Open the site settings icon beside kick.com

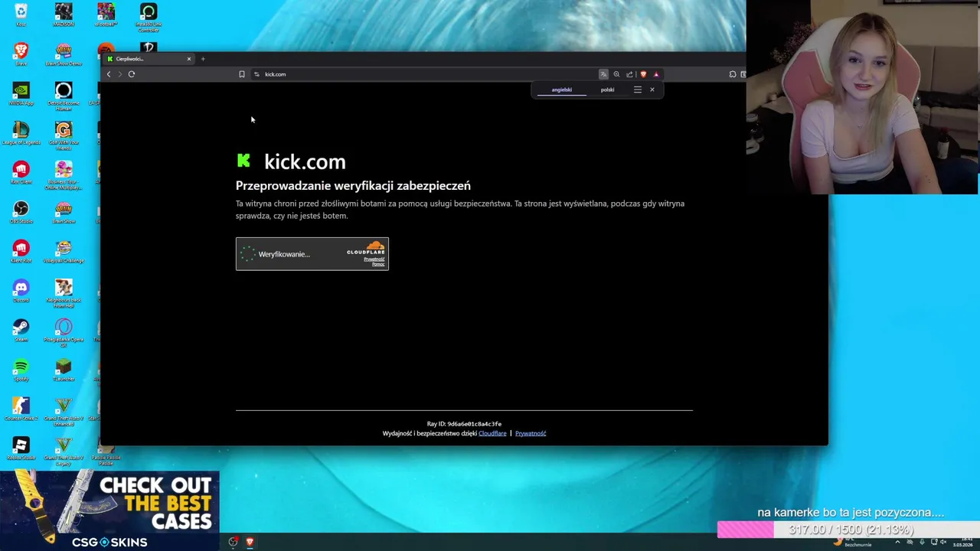(256, 74)
